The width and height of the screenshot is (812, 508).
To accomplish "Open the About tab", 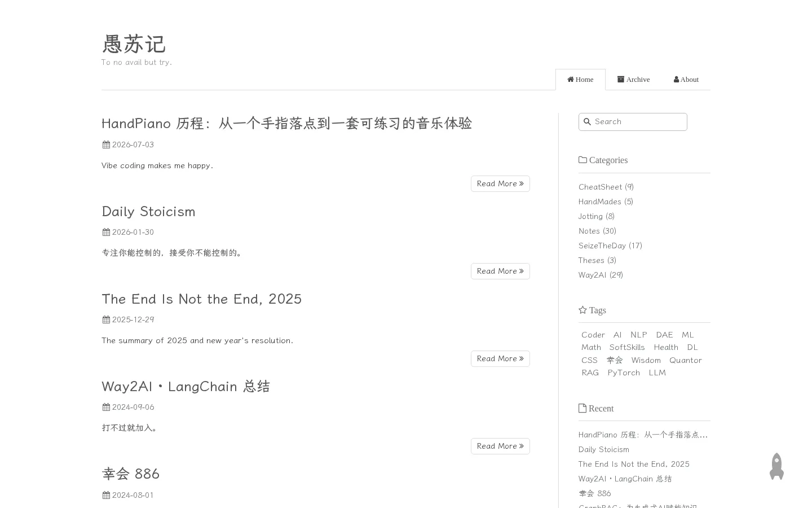I will pyautogui.click(x=686, y=80).
